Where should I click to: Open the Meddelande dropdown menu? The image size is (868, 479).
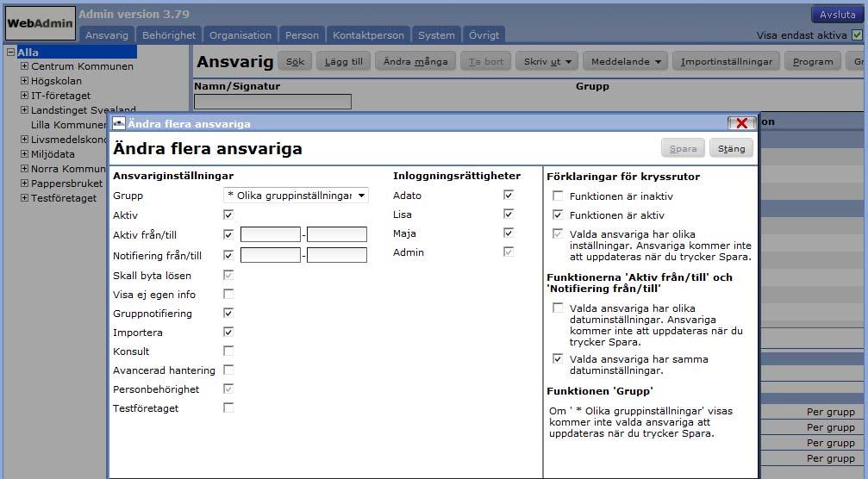pyautogui.click(x=626, y=61)
